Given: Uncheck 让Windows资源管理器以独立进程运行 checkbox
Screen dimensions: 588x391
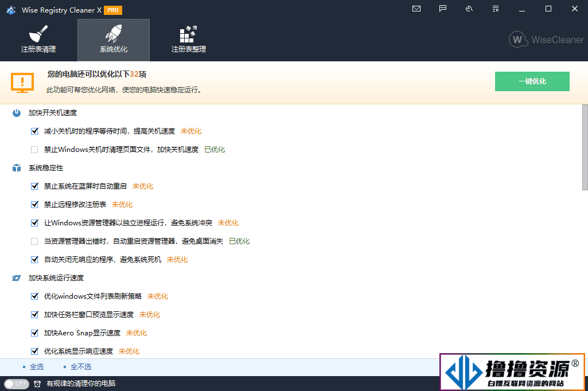Looking at the screenshot, I should click(x=34, y=223).
